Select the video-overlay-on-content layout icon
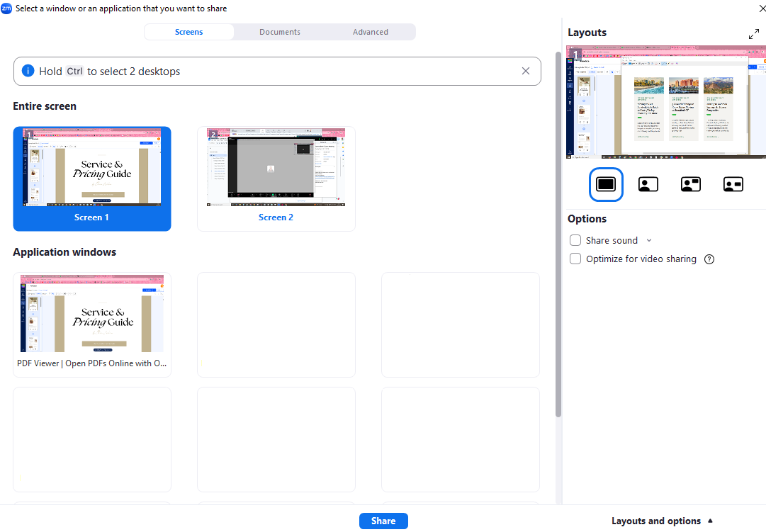The height and width of the screenshot is (532, 766). point(690,184)
